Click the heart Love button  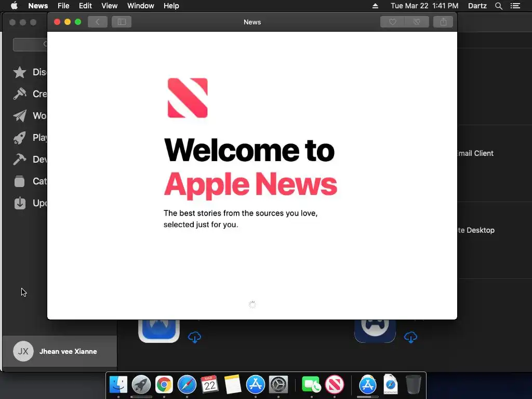coord(393,22)
